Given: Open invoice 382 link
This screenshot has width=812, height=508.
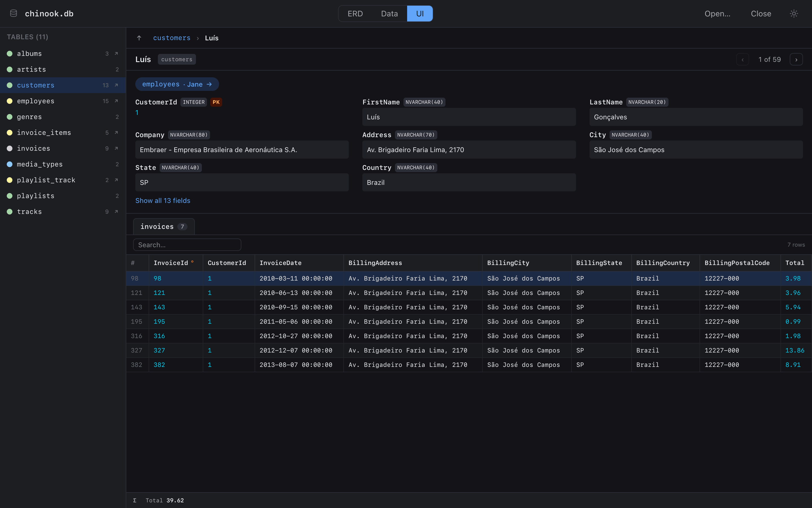Looking at the screenshot, I should (x=159, y=365).
